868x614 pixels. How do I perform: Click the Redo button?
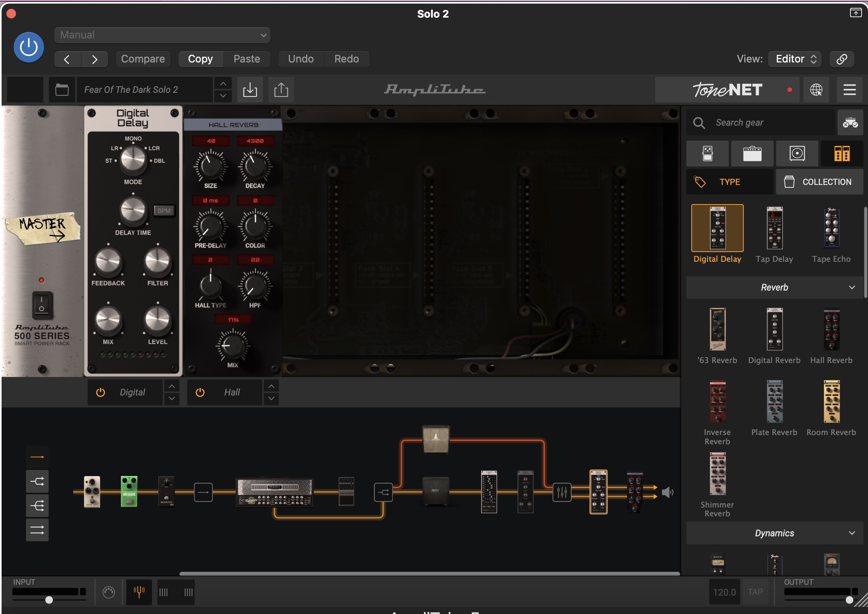click(346, 59)
